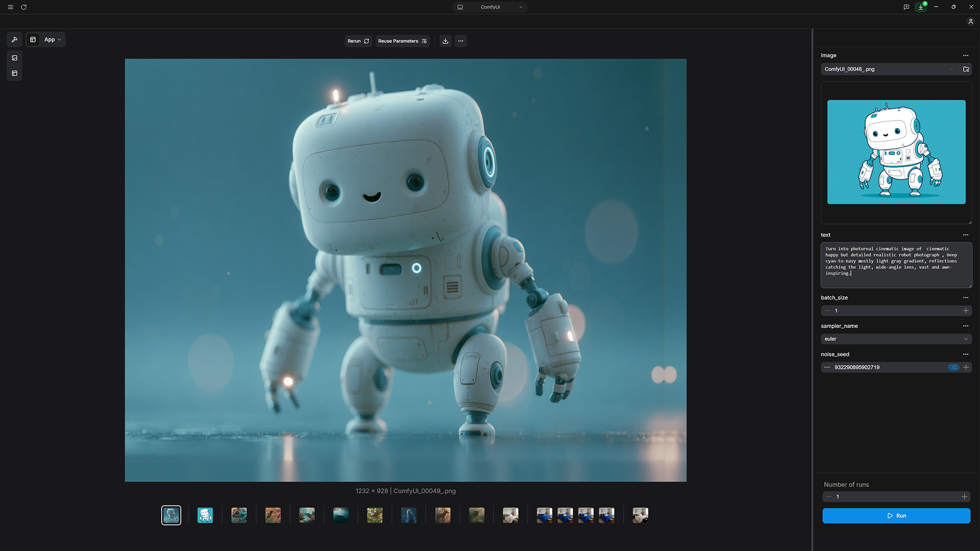Decrement the noise_seed with the minus button
This screenshot has width=980, height=551.
(x=827, y=367)
